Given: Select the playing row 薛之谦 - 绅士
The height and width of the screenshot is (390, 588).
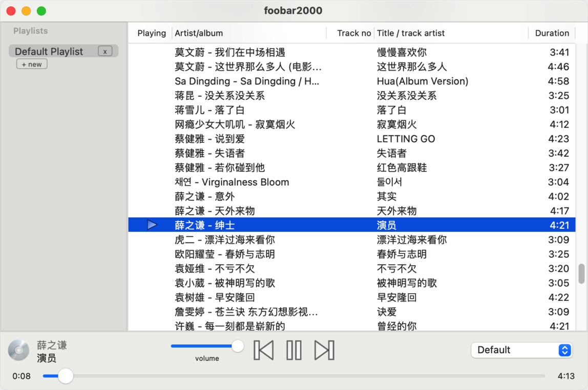Looking at the screenshot, I should click(352, 225).
